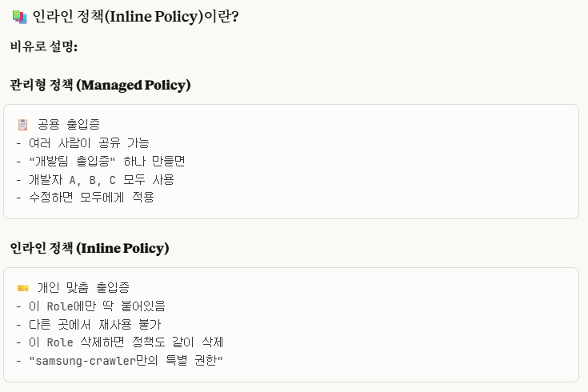Click the quoted text "개발팀 출입증"
This screenshot has height=392, width=588.
(x=75, y=162)
